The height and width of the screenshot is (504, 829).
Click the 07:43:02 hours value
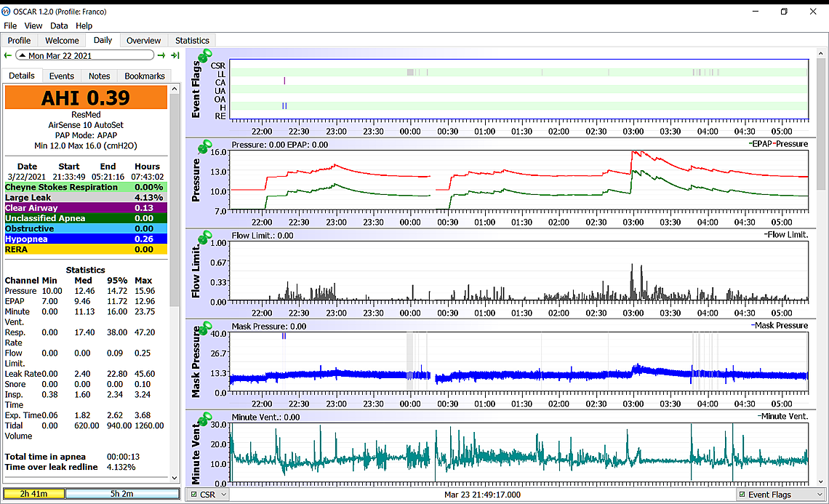[148, 177]
